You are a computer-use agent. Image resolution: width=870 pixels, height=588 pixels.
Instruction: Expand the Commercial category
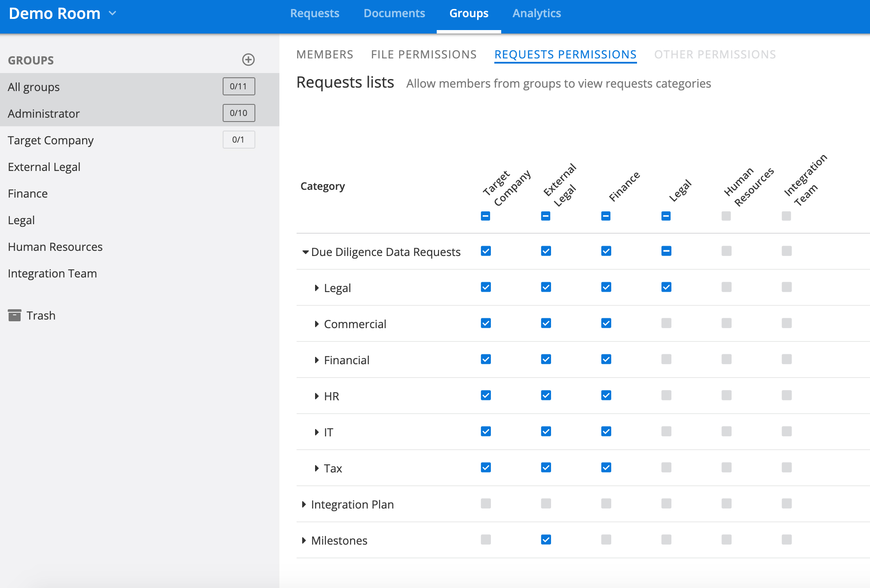(x=317, y=323)
